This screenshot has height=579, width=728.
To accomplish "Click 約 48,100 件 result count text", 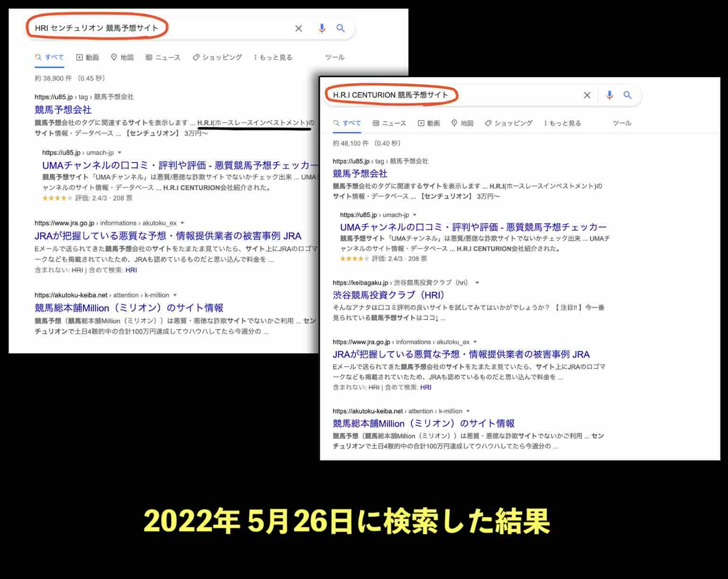I will (366, 143).
